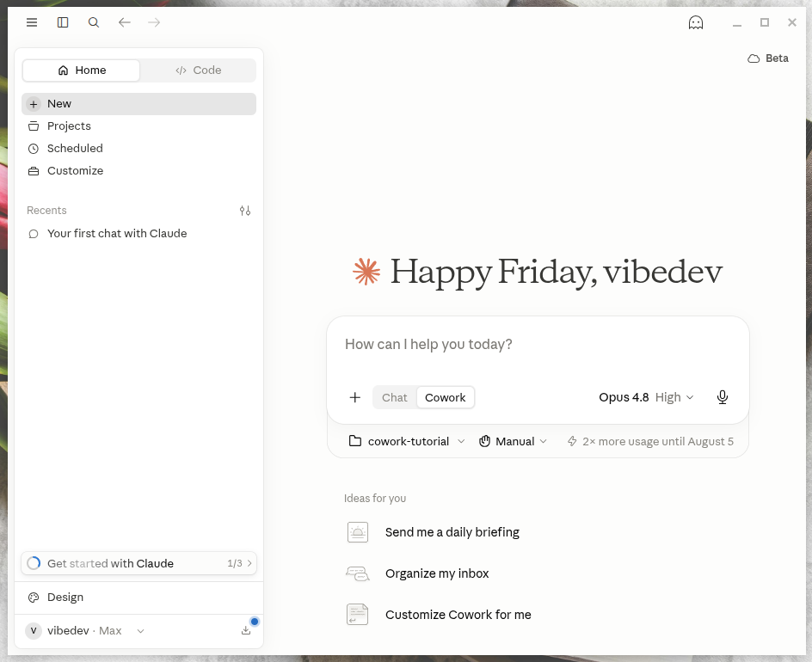Open the Scheduled section
Image resolution: width=812 pixels, height=662 pixels.
(138, 149)
